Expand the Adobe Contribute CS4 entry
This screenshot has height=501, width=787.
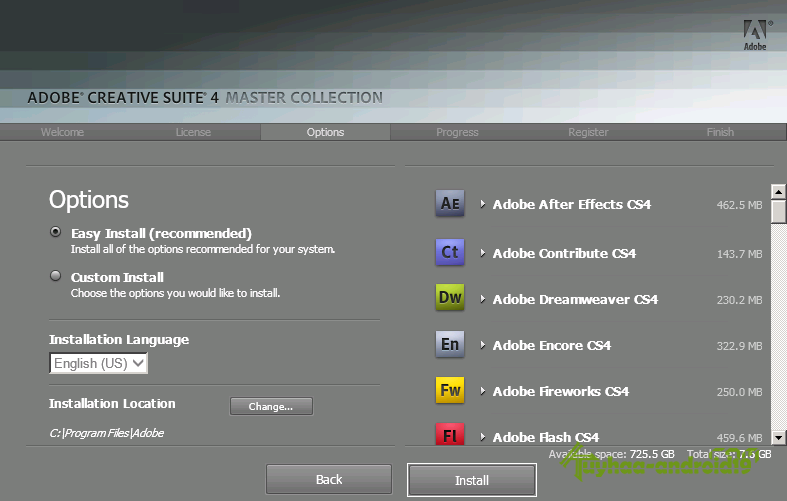(x=482, y=253)
